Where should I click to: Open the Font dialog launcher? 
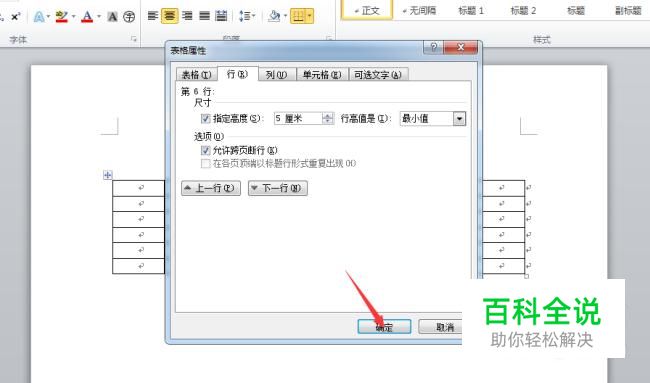(x=133, y=39)
